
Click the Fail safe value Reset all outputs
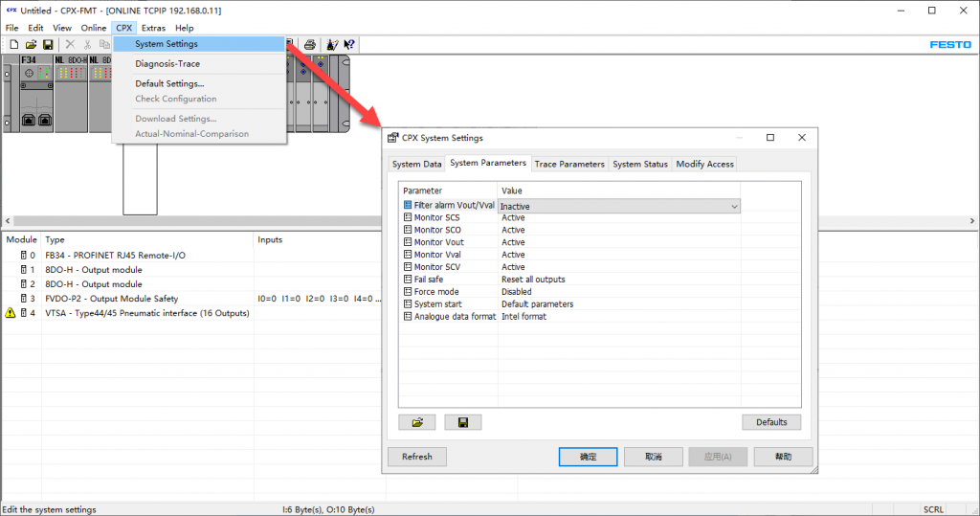coord(533,280)
